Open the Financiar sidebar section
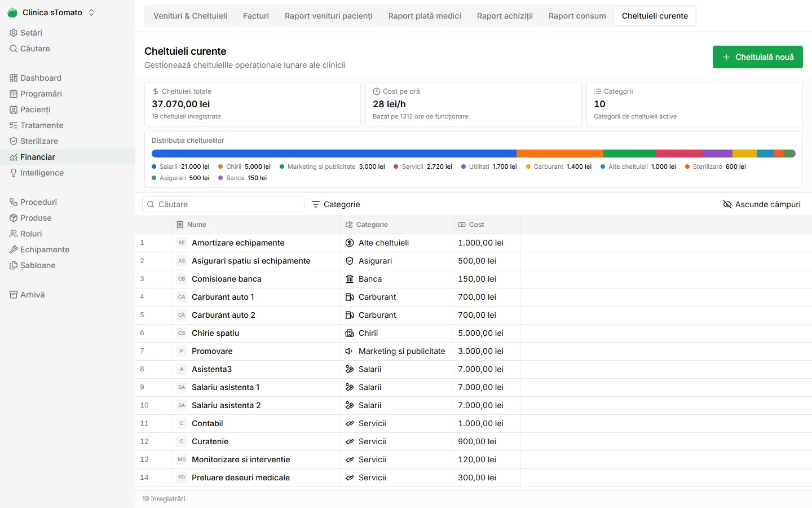The height and width of the screenshot is (508, 812). (68, 157)
